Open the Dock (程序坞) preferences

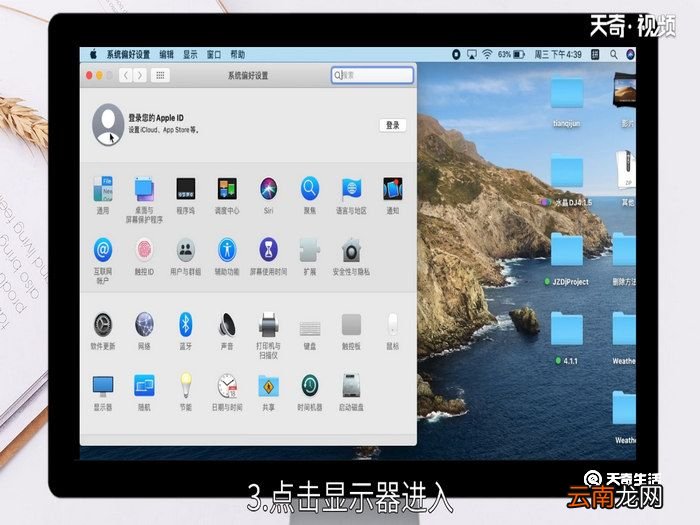pyautogui.click(x=186, y=189)
